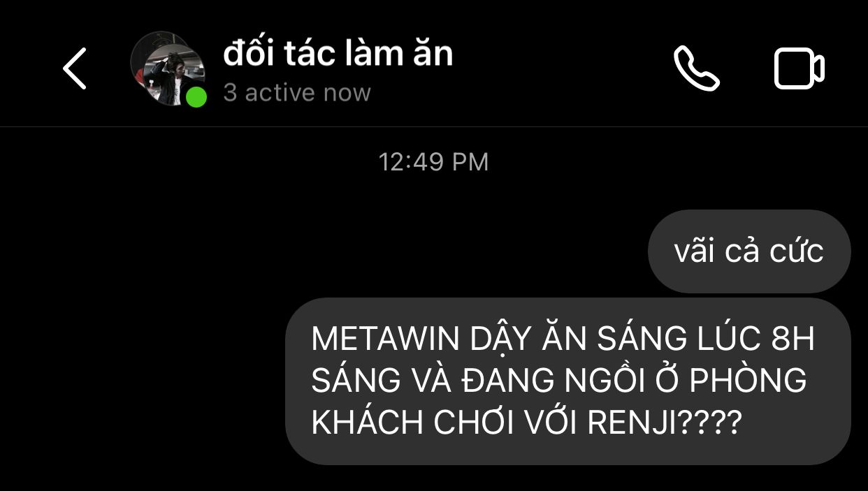Select the long METAWIN message bubble
Screen dimensions: 868x491
click(x=568, y=381)
